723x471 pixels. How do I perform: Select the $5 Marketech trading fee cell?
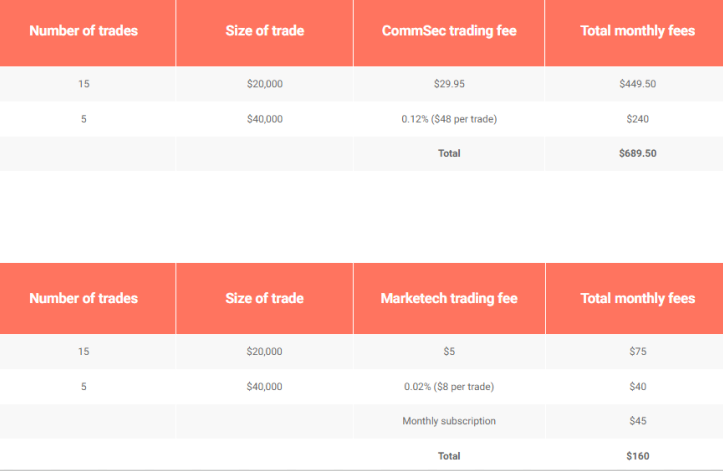point(449,352)
